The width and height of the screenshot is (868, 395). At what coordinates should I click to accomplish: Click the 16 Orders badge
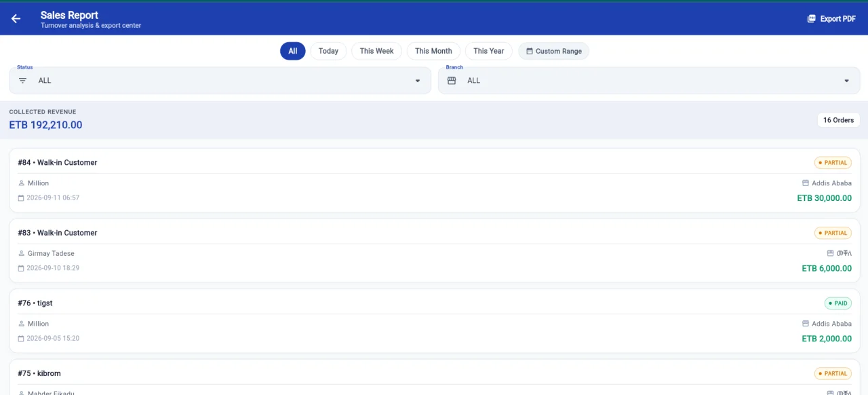click(838, 120)
